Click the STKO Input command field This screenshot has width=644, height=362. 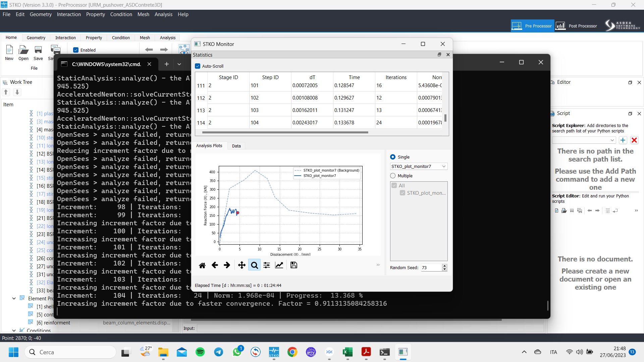click(370, 328)
